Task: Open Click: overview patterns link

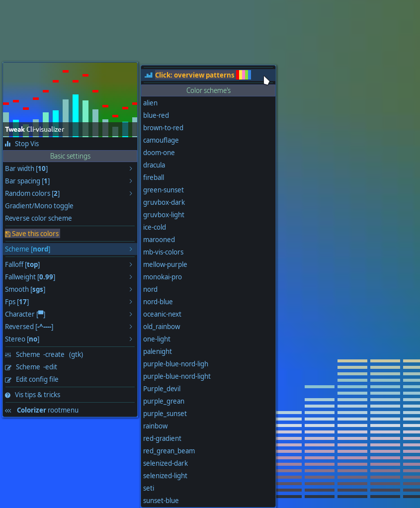Action: point(194,75)
